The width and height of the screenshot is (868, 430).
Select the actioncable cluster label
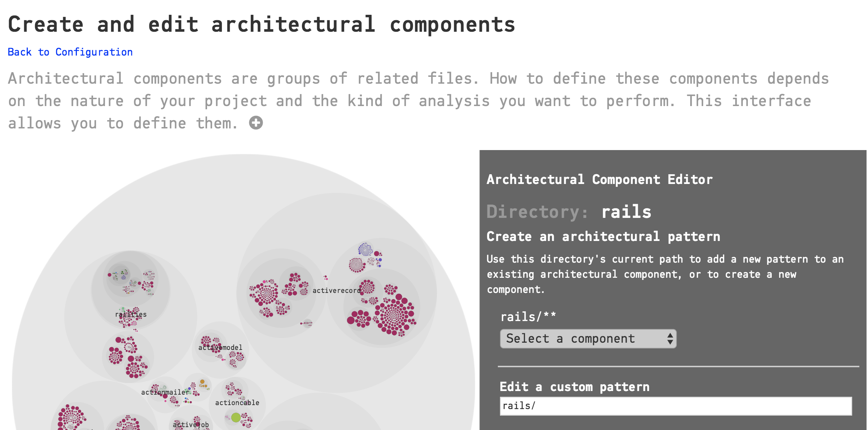238,403
